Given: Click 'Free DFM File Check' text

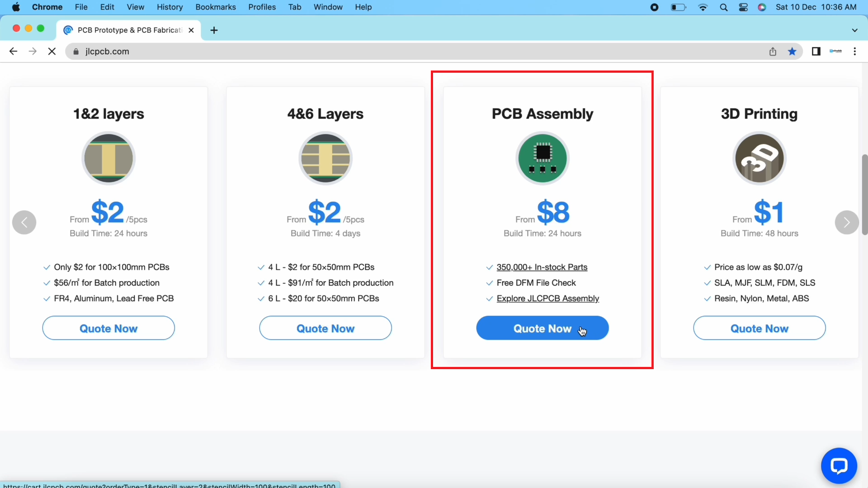Looking at the screenshot, I should (536, 283).
